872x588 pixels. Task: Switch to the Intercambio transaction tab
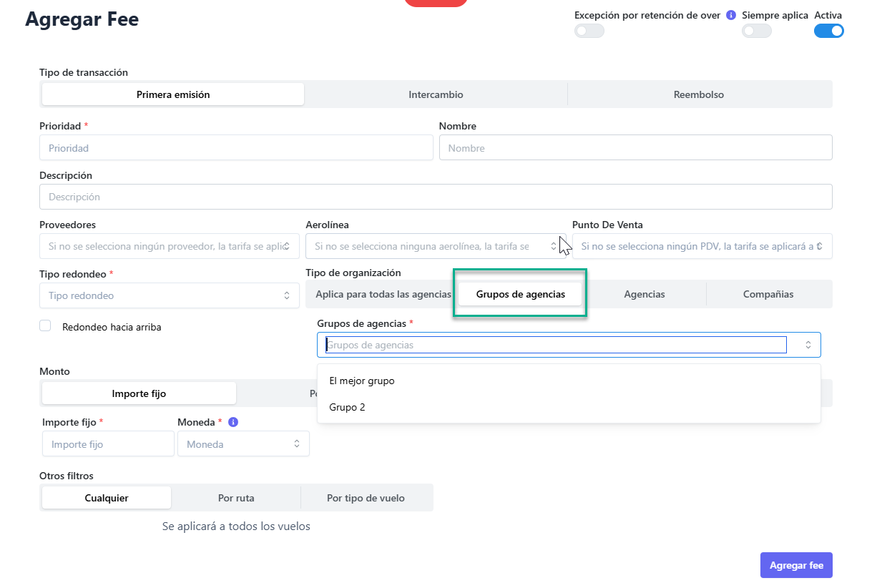click(436, 94)
